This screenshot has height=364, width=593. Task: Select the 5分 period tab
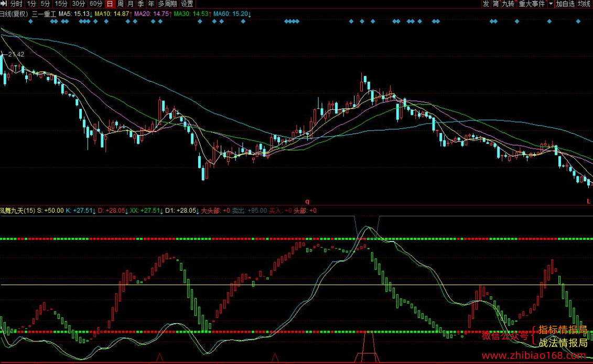(x=46, y=4)
